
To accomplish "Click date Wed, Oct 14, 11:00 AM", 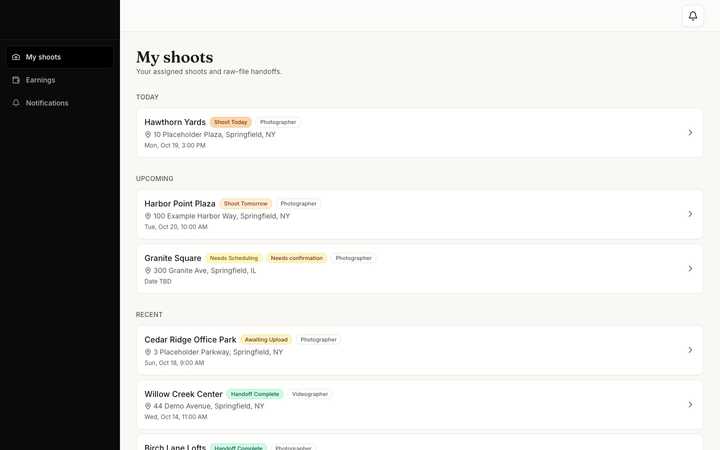I will (176, 417).
